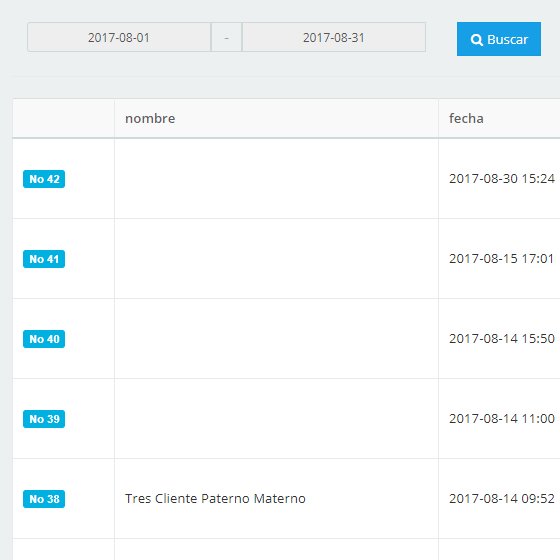Select date 2017-08-14 11:00
Screen dimensions: 560x560
(502, 419)
